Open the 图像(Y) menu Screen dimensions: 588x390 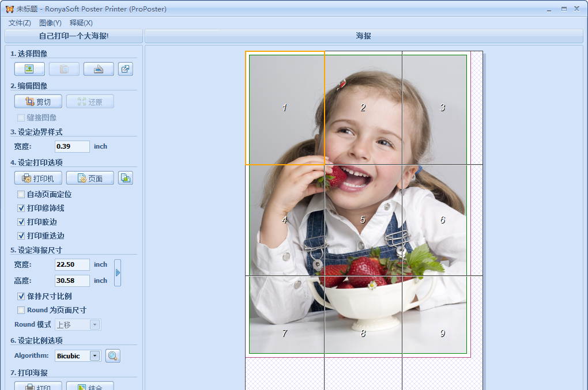click(x=50, y=22)
